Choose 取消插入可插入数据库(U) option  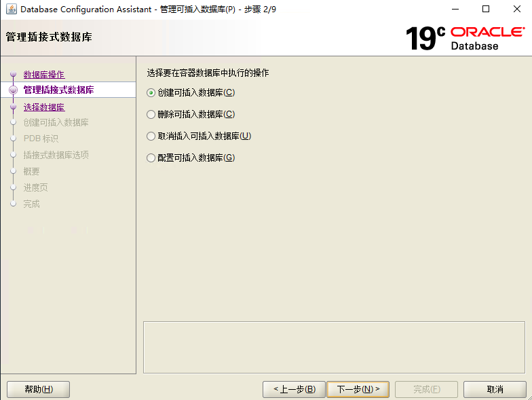tap(199, 136)
